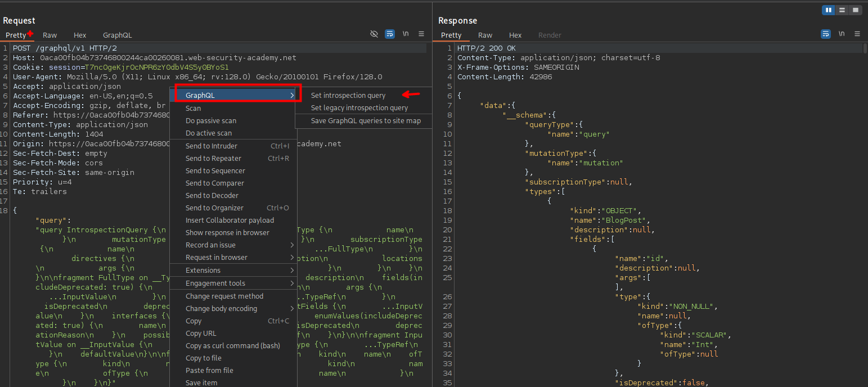Toggle non-printable \n characters in Request panel
This screenshot has width=868, height=387.
point(406,34)
